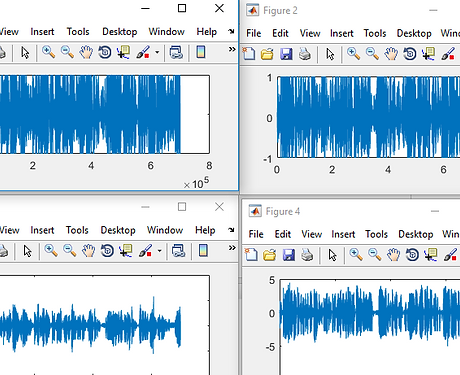
Task: Click the Figure 4 title bar text
Action: click(283, 212)
